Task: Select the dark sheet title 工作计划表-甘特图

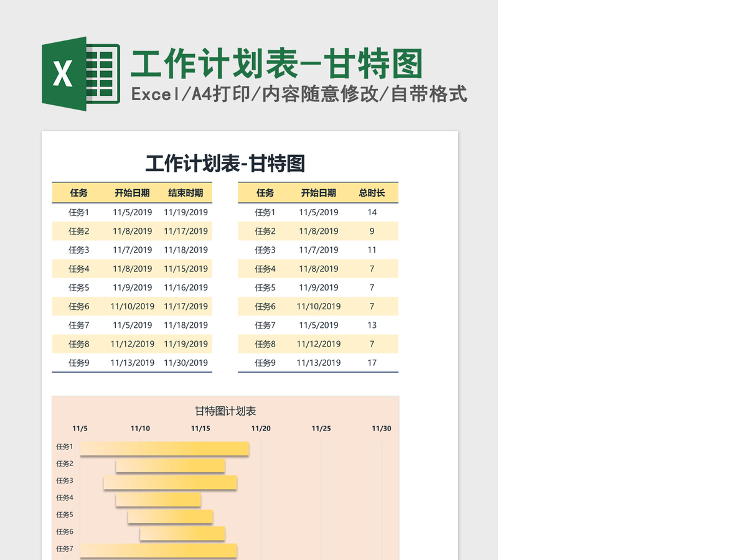Action: (225, 164)
